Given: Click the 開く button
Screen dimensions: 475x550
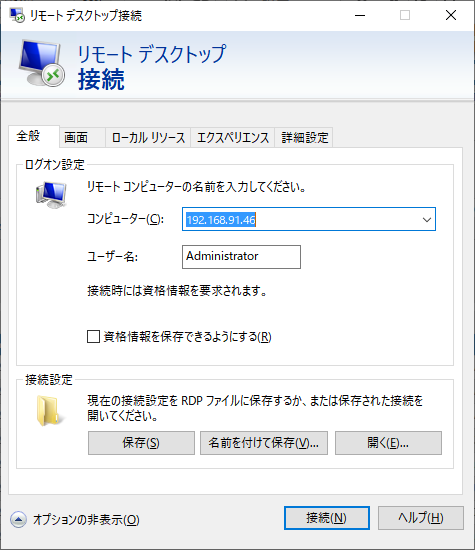Looking at the screenshot, I should pyautogui.click(x=388, y=443).
